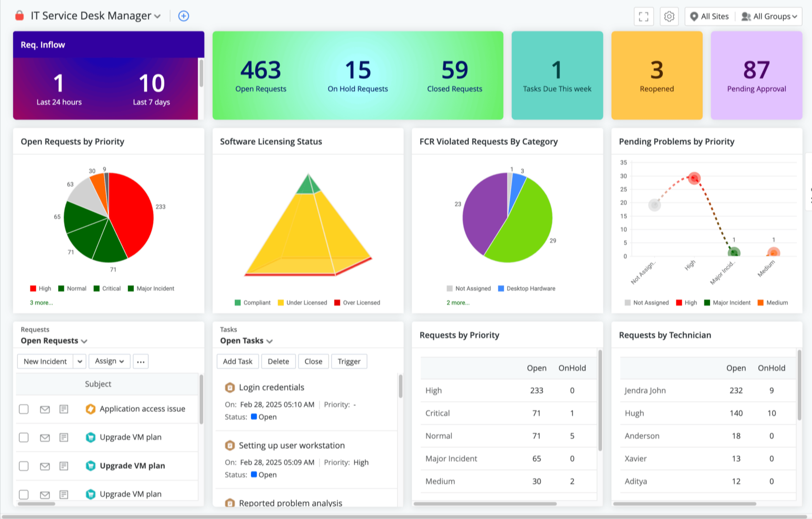
Task: Click the All Sites location pin icon
Action: point(694,16)
